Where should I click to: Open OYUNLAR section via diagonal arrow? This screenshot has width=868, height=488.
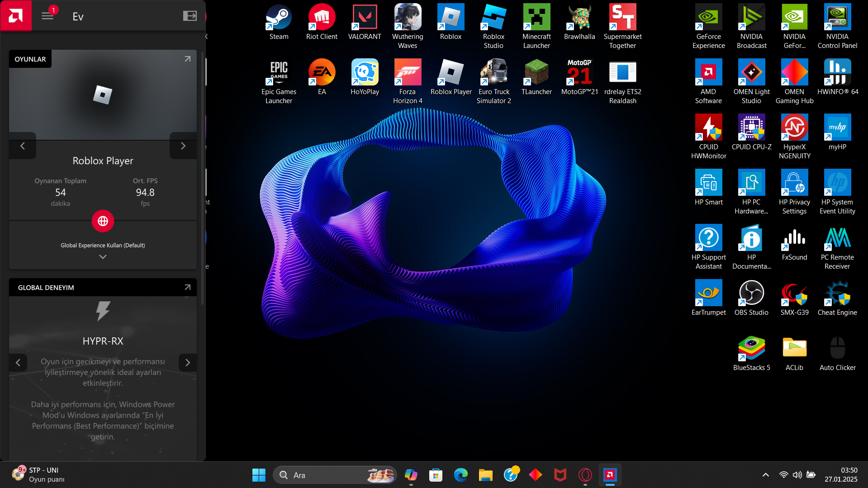(x=188, y=59)
